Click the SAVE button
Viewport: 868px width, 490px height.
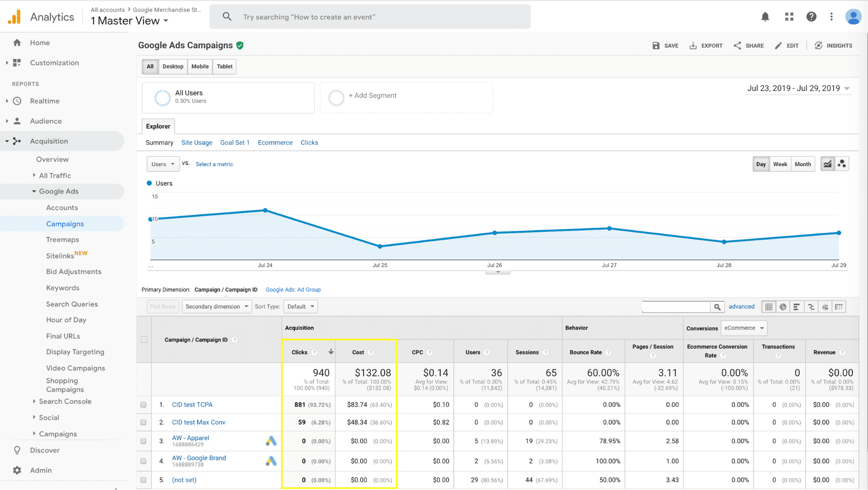pos(665,46)
